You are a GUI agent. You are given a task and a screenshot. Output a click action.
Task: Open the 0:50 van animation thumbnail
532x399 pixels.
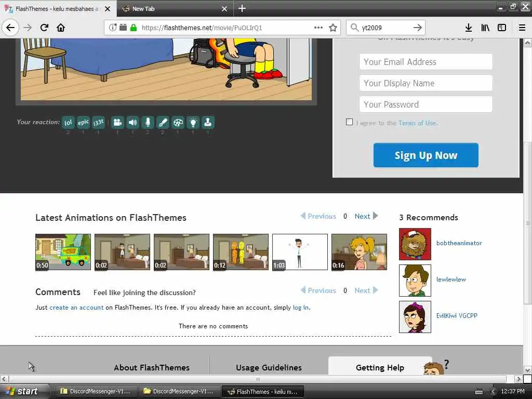(63, 252)
